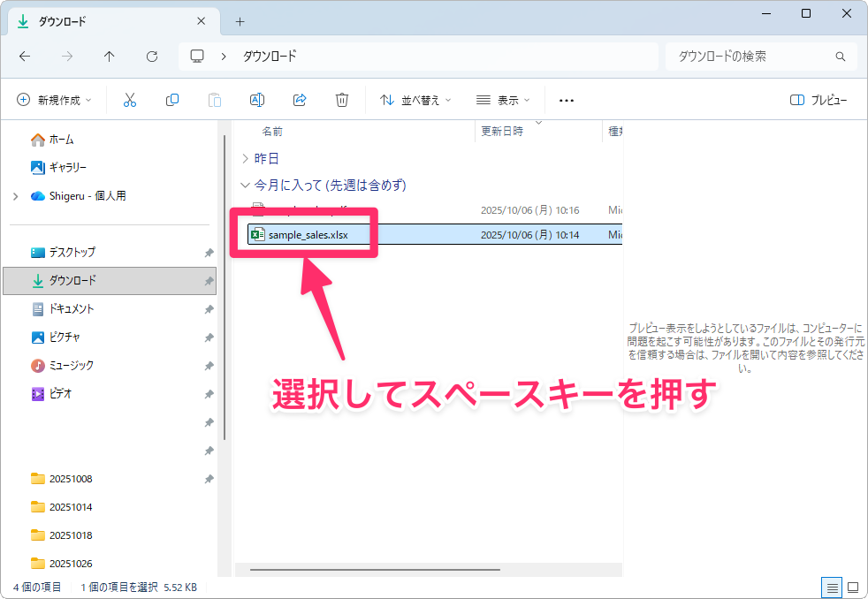This screenshot has width=868, height=599.
Task: Open the 表示 view menu
Action: (x=503, y=101)
